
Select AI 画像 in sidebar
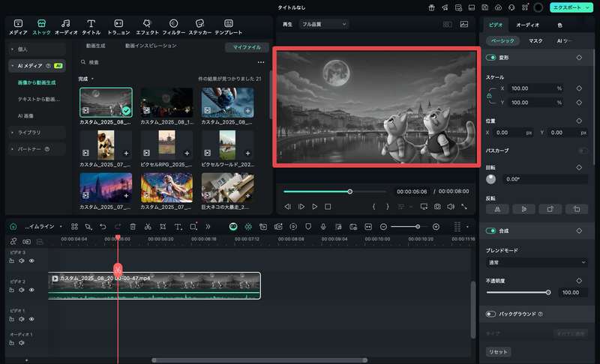point(25,116)
